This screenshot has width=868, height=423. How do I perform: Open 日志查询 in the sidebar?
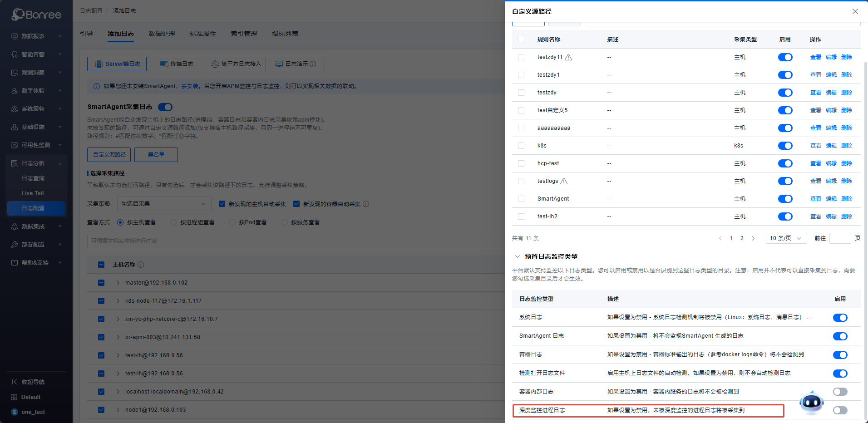coord(33,178)
